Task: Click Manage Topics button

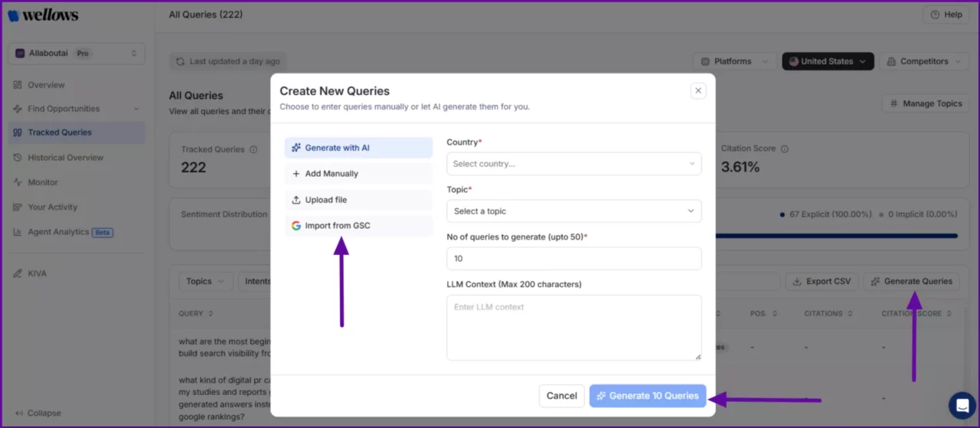Action: [x=926, y=103]
